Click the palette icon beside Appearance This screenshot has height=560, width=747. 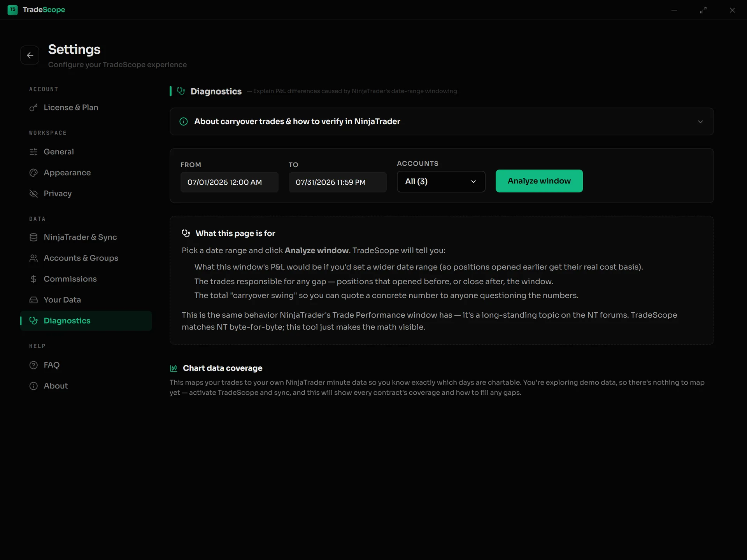click(x=33, y=173)
